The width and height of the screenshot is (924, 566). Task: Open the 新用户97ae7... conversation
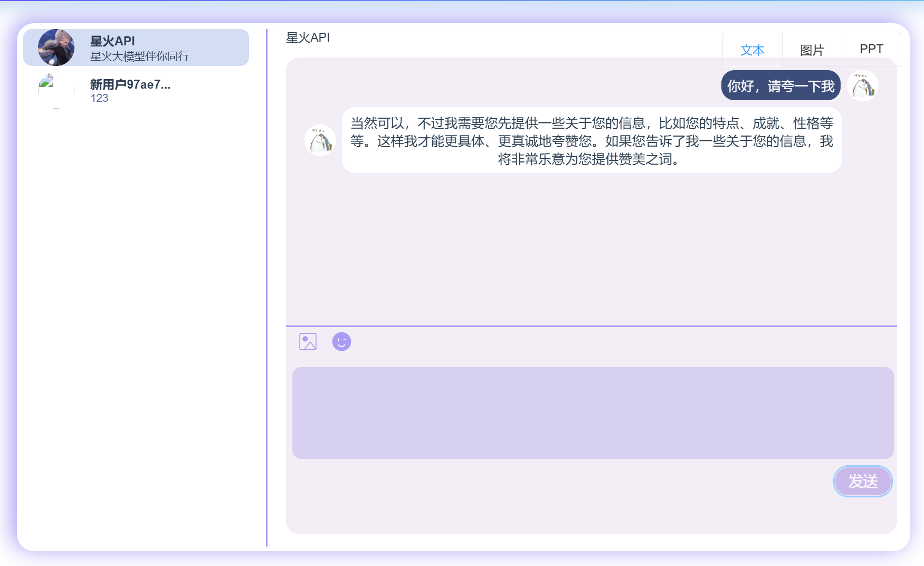coord(136,90)
